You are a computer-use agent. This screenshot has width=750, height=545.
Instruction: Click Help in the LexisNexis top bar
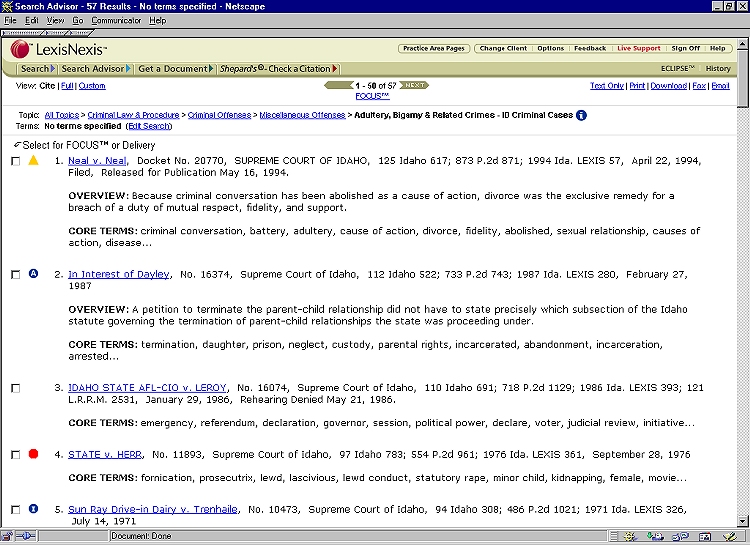tap(717, 48)
